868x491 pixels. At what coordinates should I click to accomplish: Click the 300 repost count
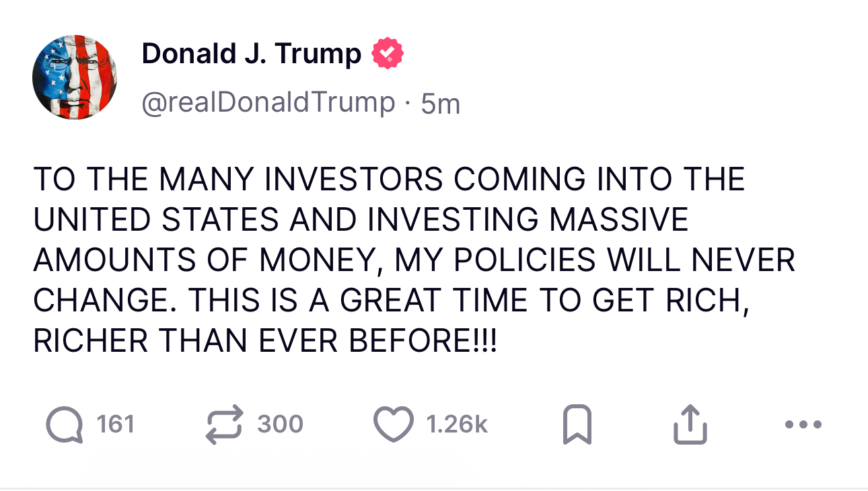pyautogui.click(x=281, y=424)
